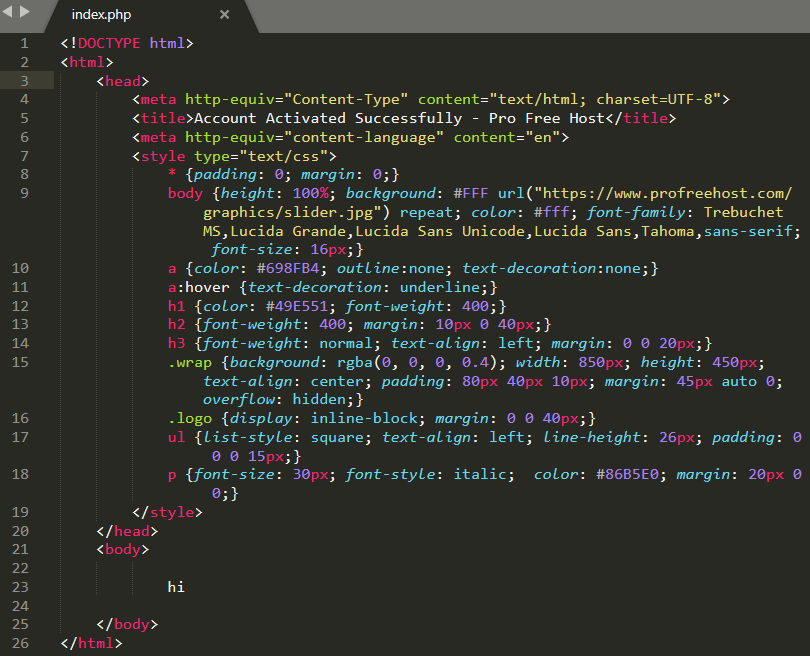Click the sans-serif font value
This screenshot has width=810, height=656.
click(x=748, y=231)
